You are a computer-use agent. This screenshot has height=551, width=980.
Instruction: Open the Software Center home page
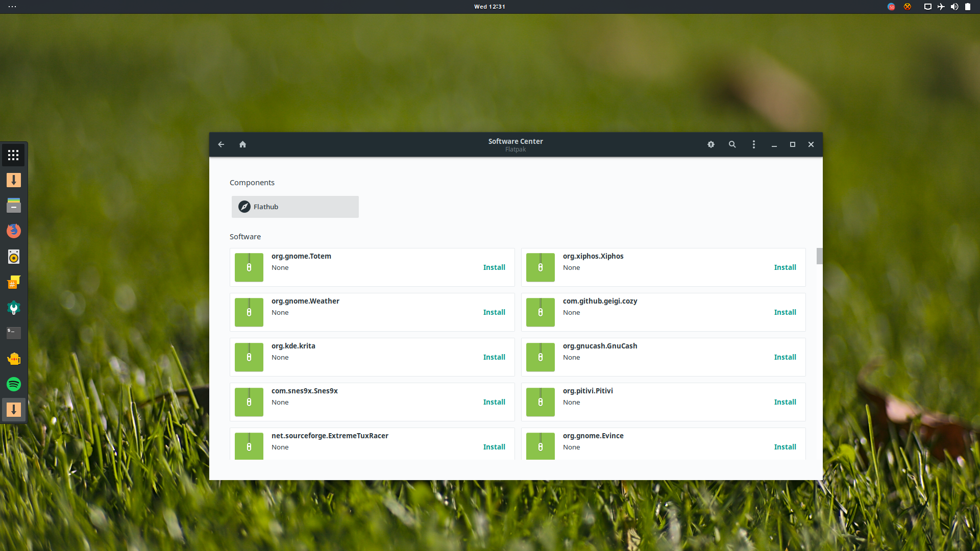243,144
